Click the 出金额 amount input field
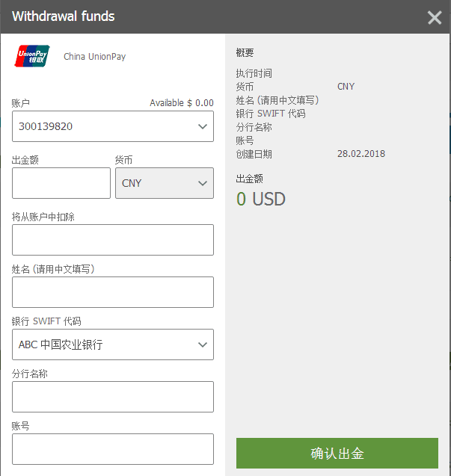 61,183
